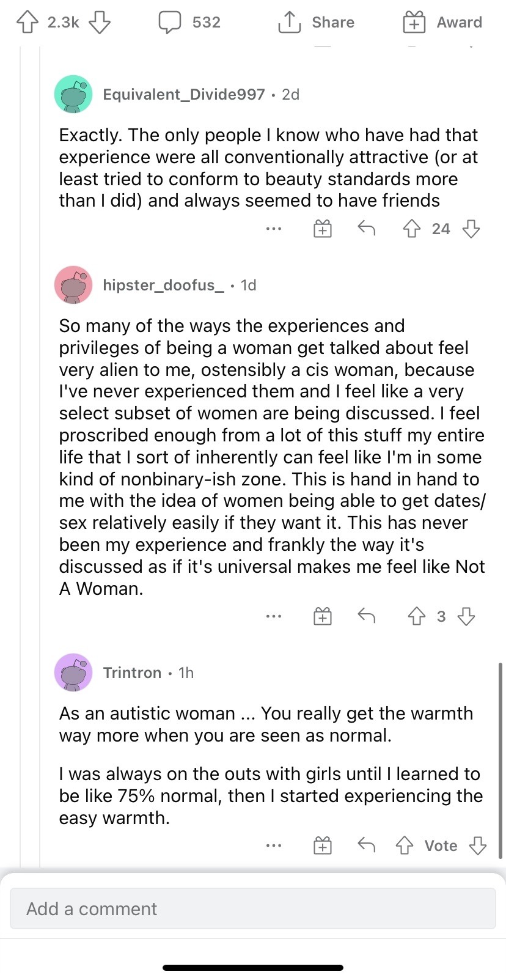Screen dimensions: 506x980
Task: View Trintron's user profile
Action: (x=132, y=672)
